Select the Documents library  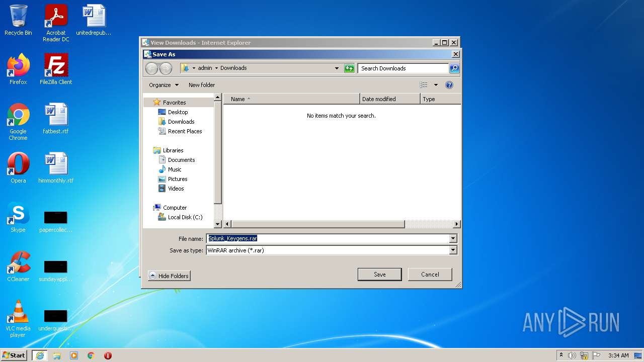coord(181,160)
